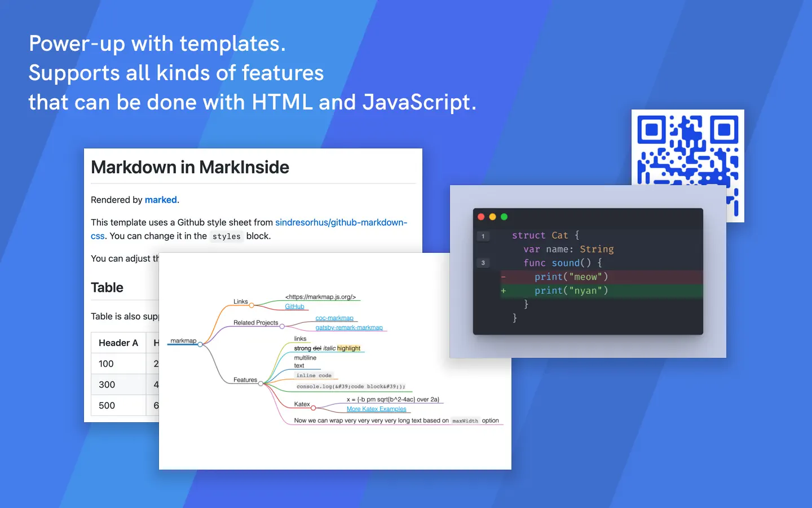Click the 'Related Projects' node label
812x508 pixels.
255,323
